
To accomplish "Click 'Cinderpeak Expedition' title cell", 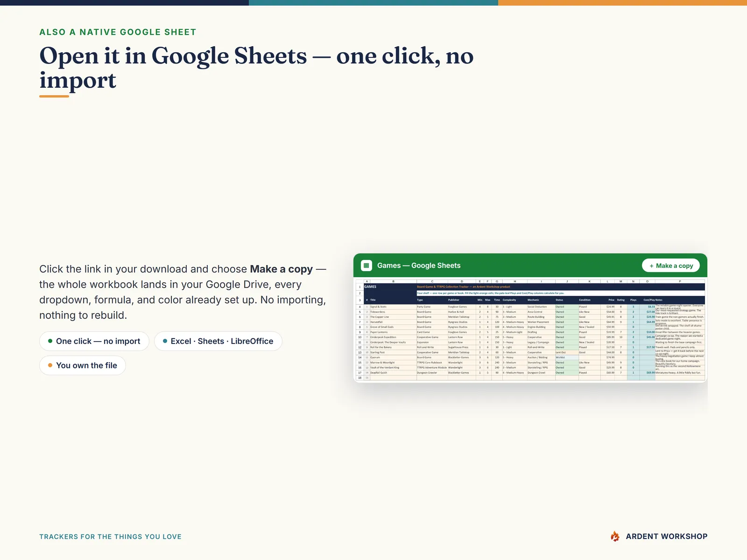I will (393, 337).
